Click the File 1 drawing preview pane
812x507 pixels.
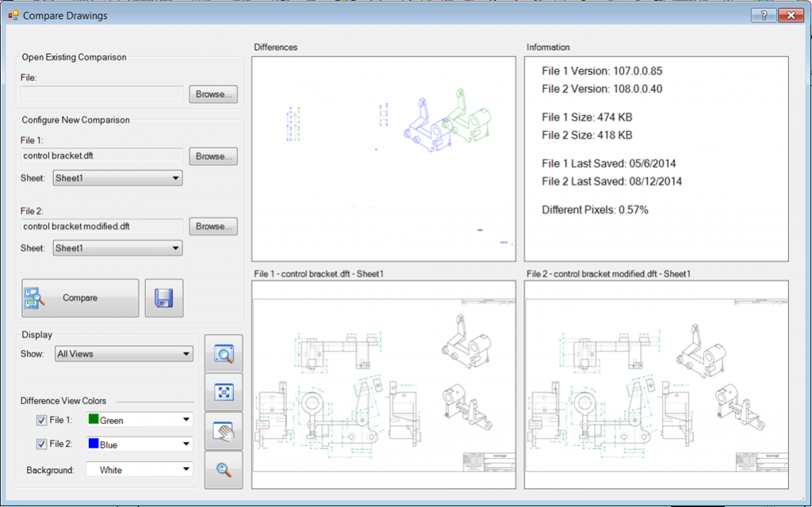tap(384, 385)
